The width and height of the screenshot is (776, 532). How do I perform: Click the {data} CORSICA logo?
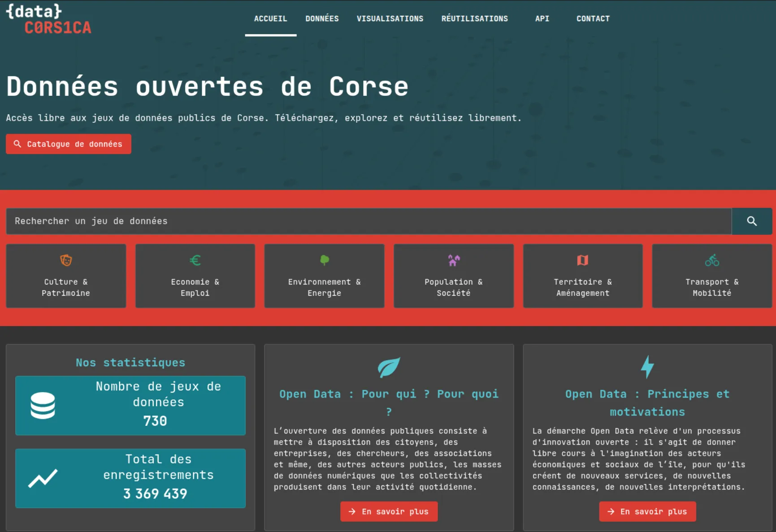(x=48, y=19)
